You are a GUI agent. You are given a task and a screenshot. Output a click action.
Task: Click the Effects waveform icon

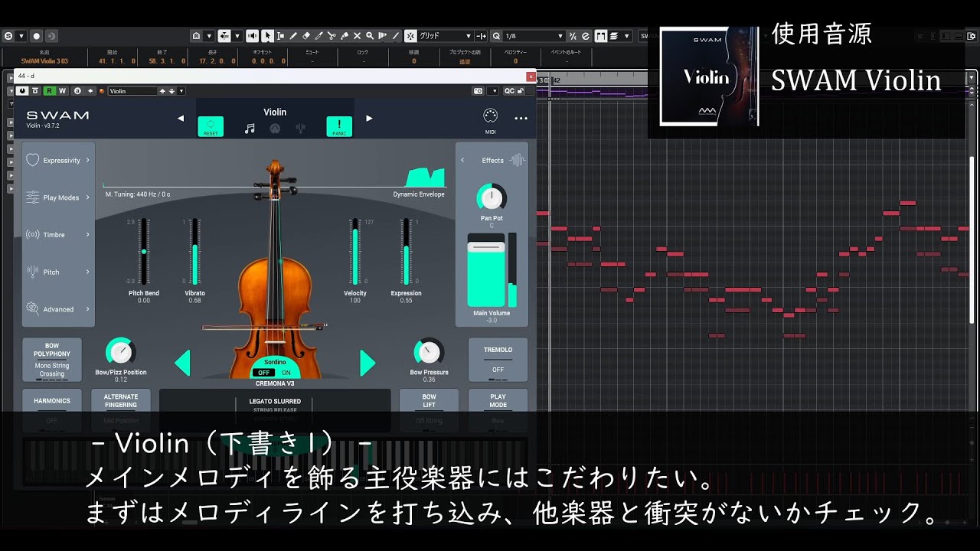(x=518, y=160)
